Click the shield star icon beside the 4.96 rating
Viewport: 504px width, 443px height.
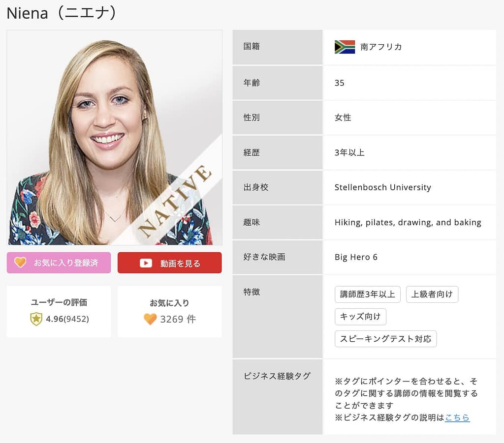coord(36,319)
